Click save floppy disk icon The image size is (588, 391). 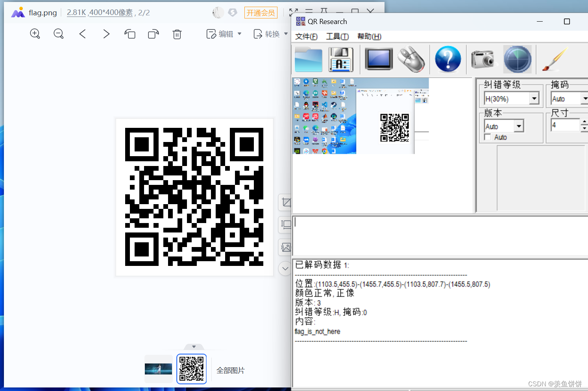tap(341, 59)
